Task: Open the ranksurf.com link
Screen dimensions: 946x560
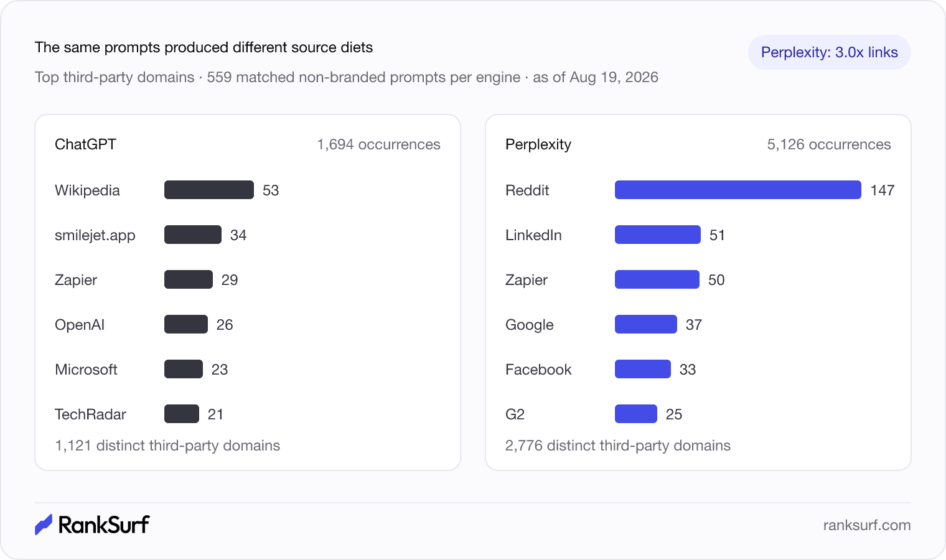Action: tap(866, 525)
